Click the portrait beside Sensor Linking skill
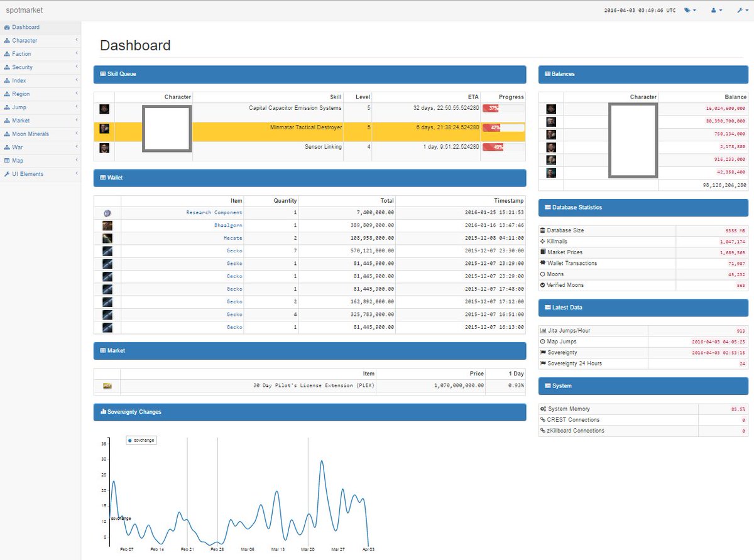Viewport: 754px width, 560px height. tap(104, 148)
